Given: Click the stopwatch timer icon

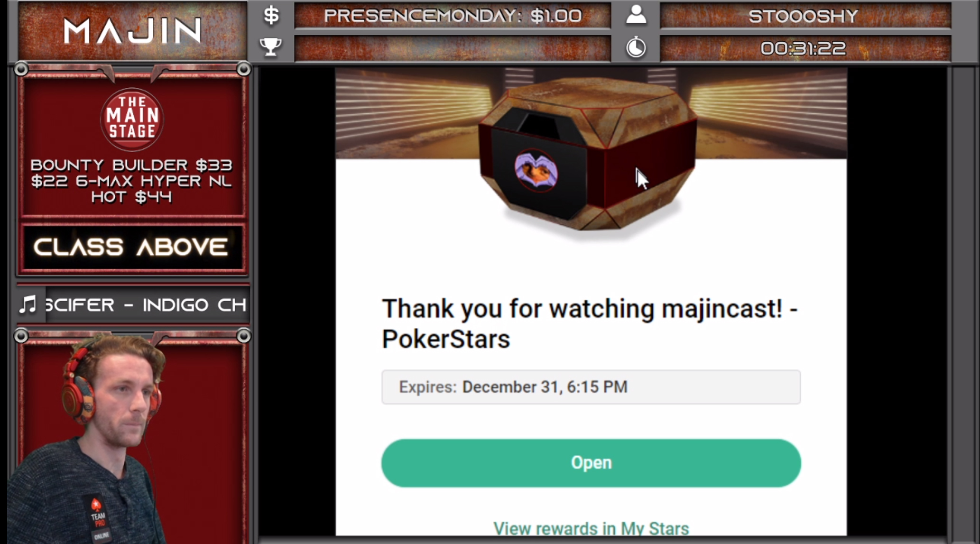Looking at the screenshot, I should [x=636, y=47].
